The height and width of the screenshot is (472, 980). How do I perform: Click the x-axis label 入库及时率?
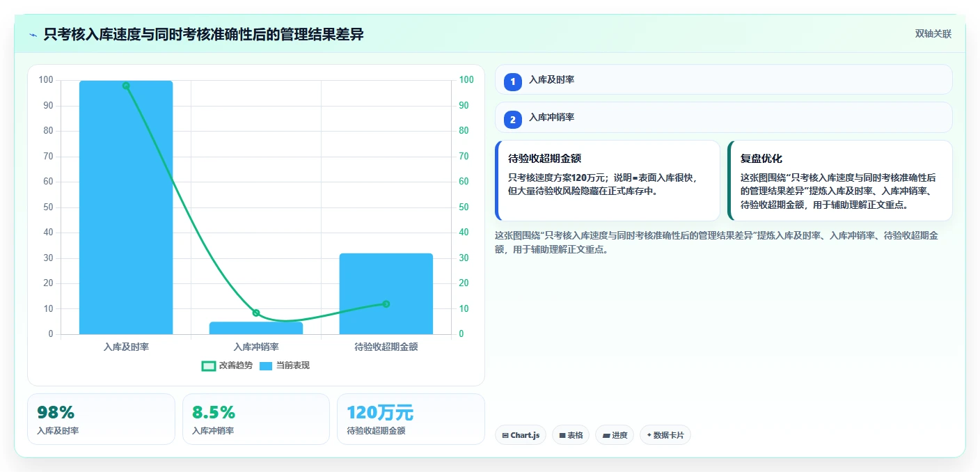pos(126,347)
